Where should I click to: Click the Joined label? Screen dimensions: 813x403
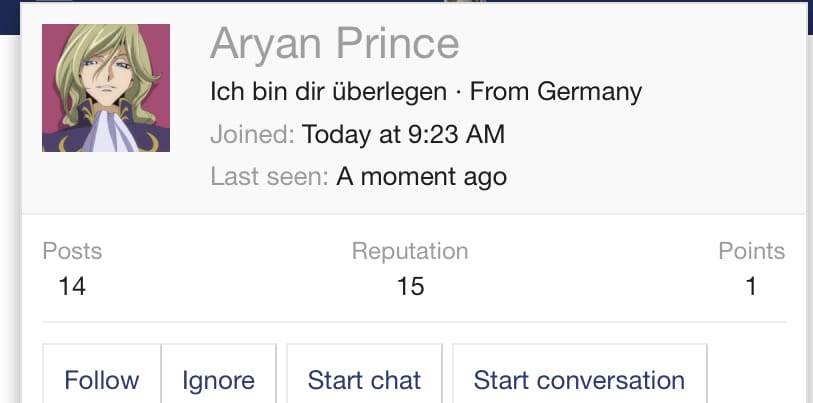pyautogui.click(x=252, y=135)
